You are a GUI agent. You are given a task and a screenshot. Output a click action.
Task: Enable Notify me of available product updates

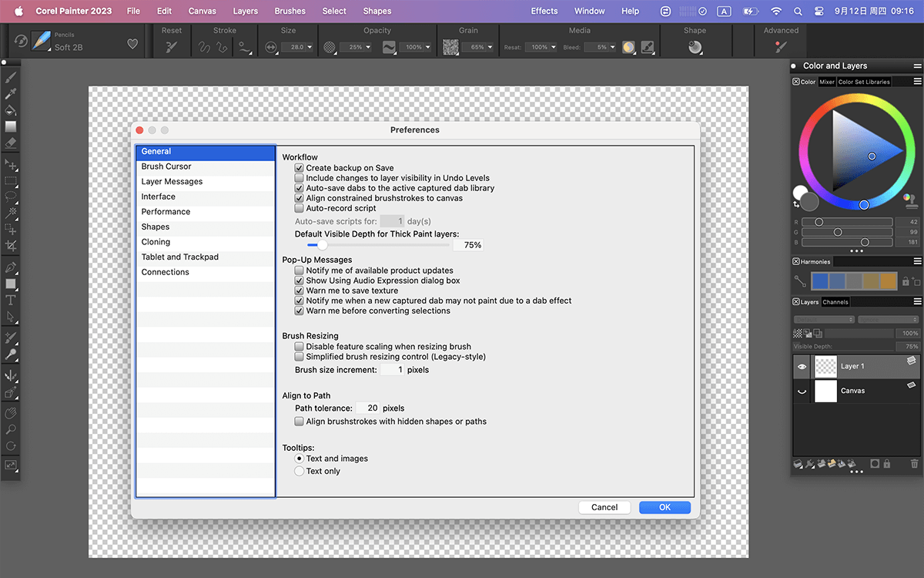300,271
